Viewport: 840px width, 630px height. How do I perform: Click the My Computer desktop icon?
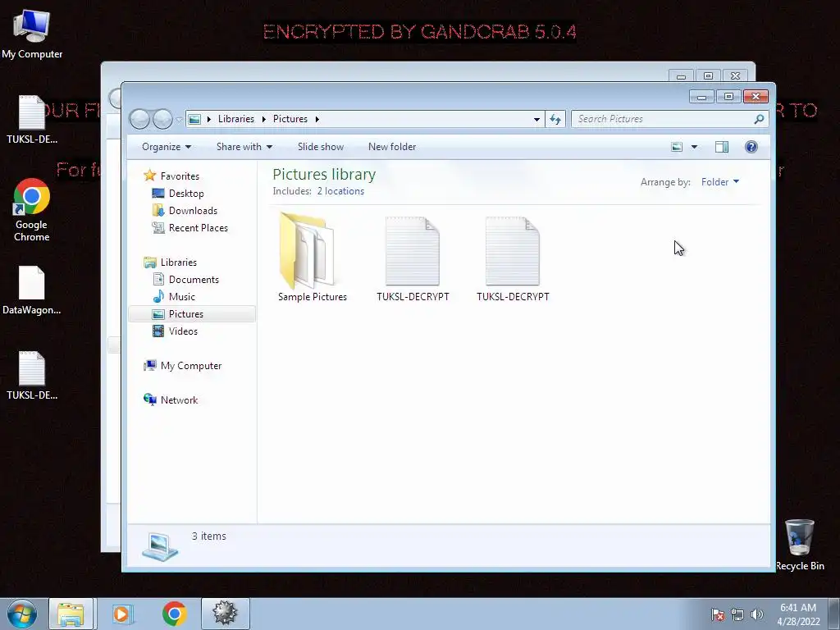(x=32, y=34)
